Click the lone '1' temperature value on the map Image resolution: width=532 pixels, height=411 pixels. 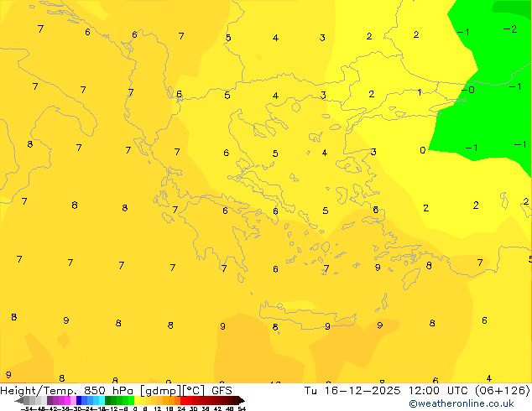pos(420,92)
